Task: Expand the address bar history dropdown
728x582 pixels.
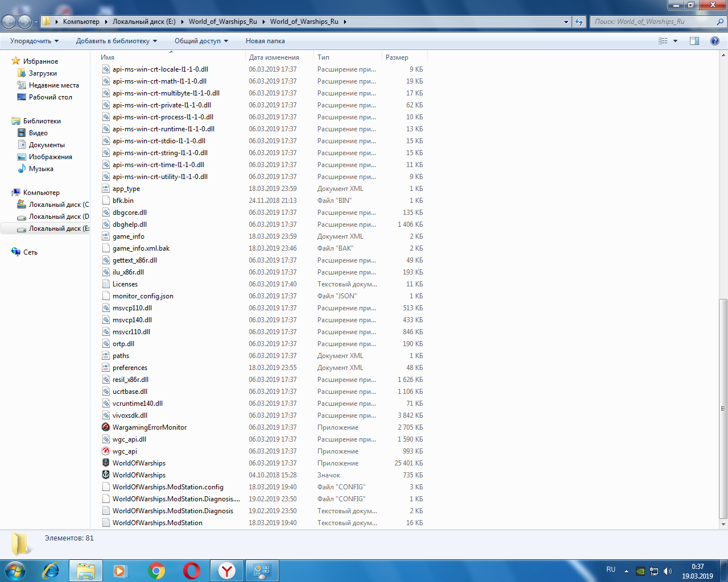Action: tap(566, 22)
